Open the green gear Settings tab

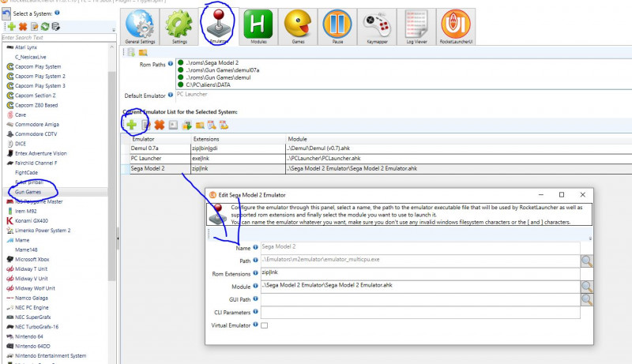[x=179, y=27]
